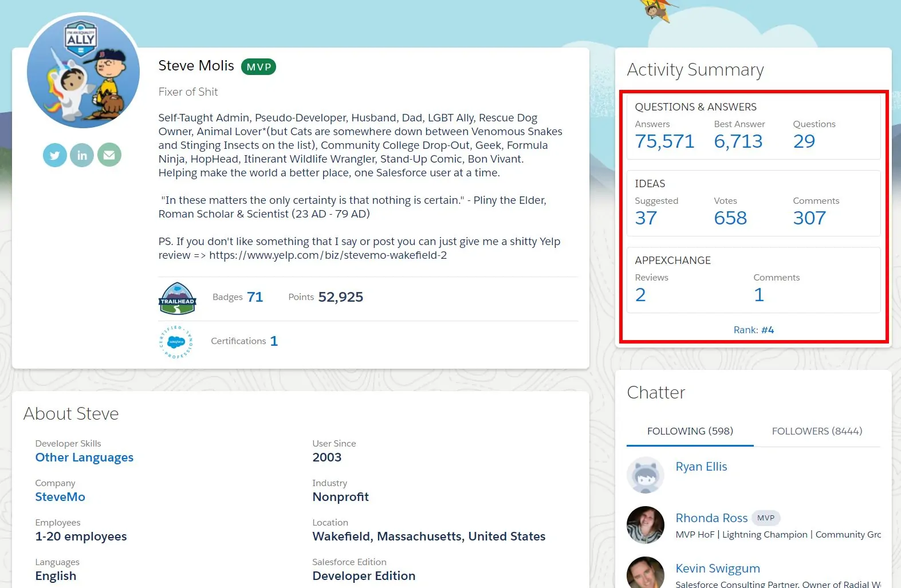901x588 pixels.
Task: Click the idea Comments count 307
Action: click(x=810, y=218)
